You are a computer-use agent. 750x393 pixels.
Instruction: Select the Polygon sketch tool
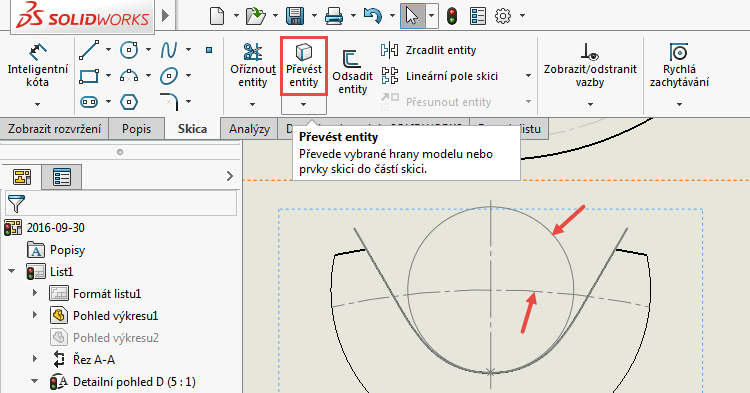[129, 102]
